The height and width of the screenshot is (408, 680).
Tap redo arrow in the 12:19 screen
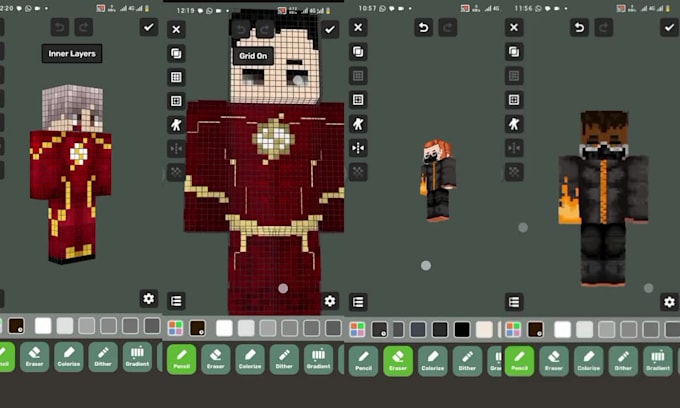[265, 29]
